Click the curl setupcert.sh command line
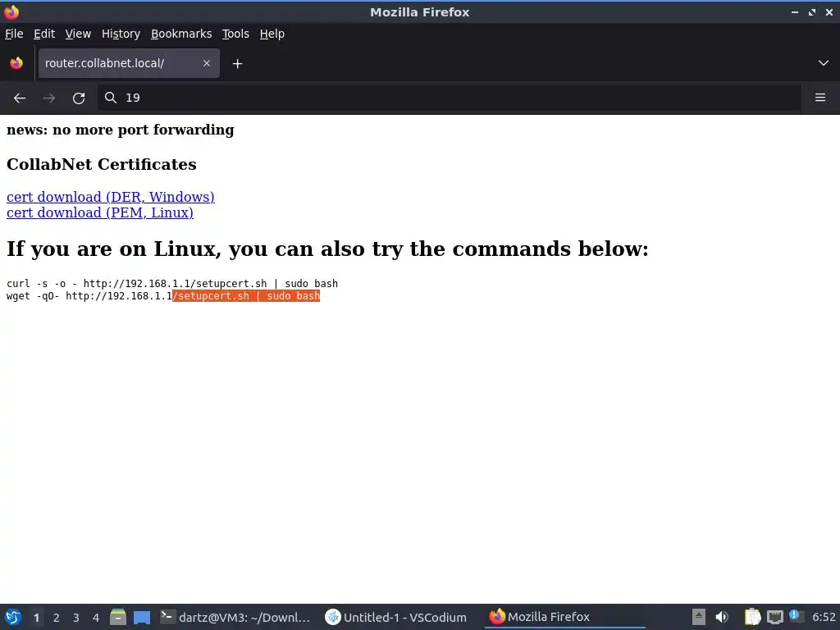This screenshot has height=630, width=840. [172, 283]
